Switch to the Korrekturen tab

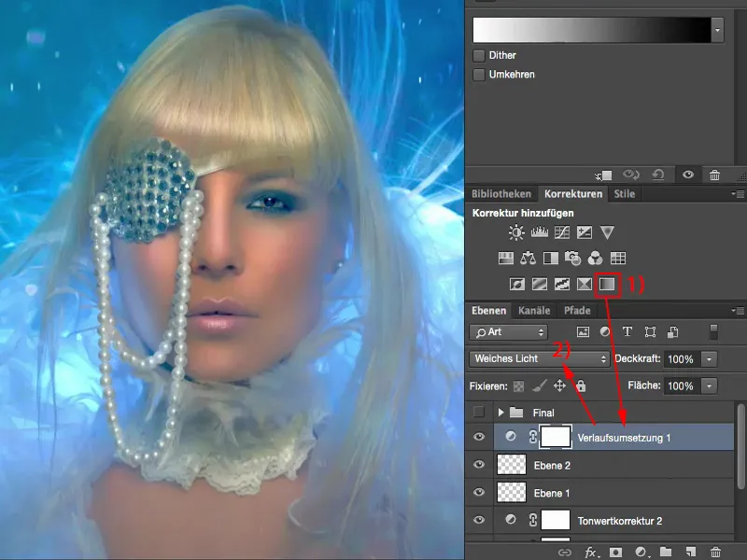[573, 194]
